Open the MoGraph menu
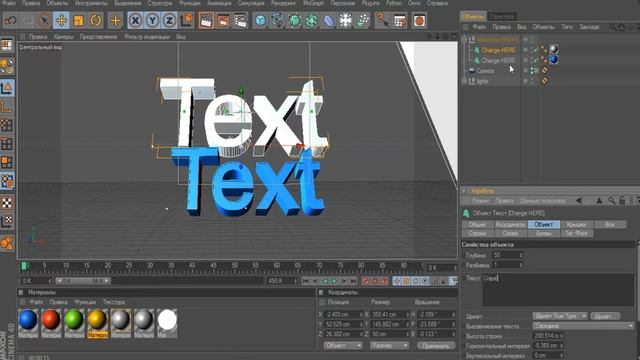640x360 pixels. pyautogui.click(x=313, y=3)
